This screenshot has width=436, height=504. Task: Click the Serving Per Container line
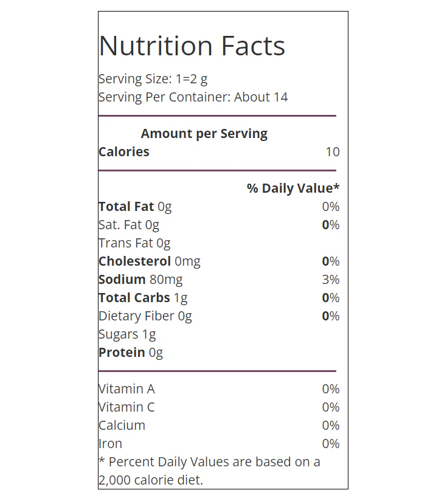click(x=193, y=97)
